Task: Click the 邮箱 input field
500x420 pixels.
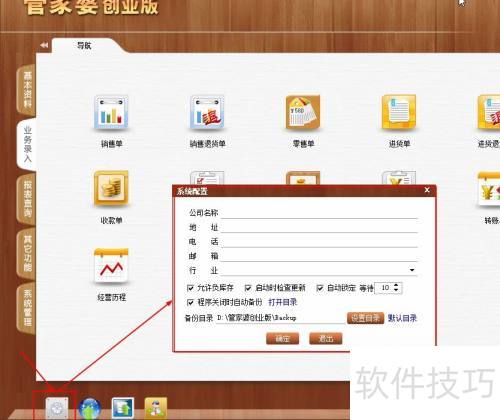Action: (x=319, y=256)
